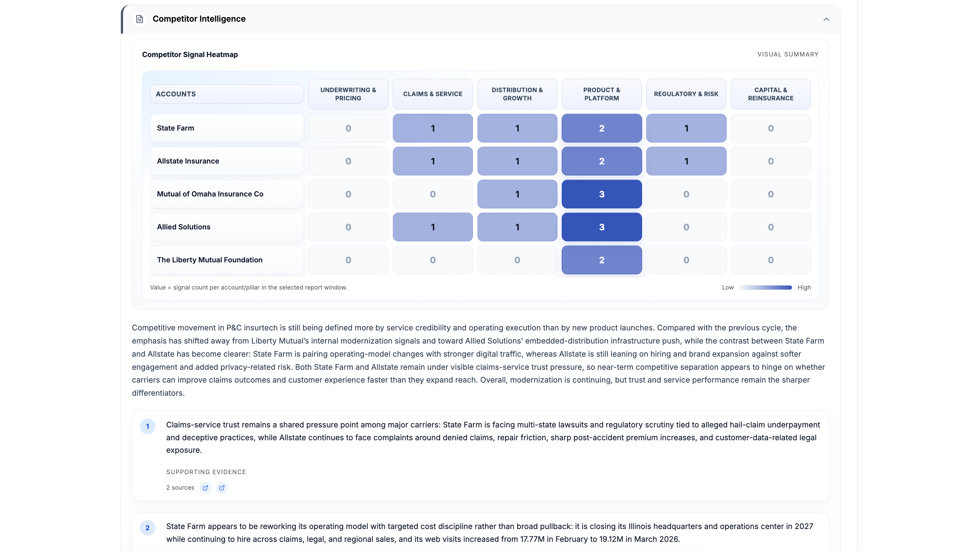
Task: Click State Farm Product & Platform cell
Action: coord(601,128)
